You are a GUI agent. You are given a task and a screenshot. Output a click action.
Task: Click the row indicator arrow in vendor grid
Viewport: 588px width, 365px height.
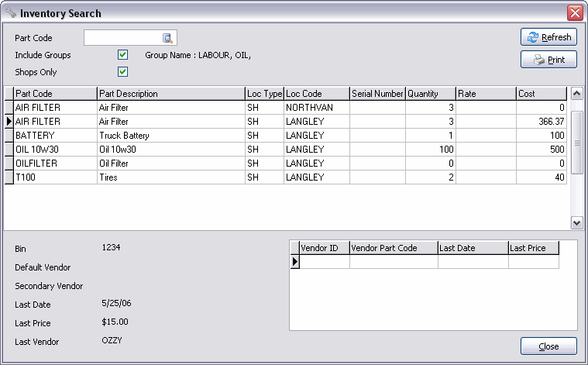[x=294, y=262]
